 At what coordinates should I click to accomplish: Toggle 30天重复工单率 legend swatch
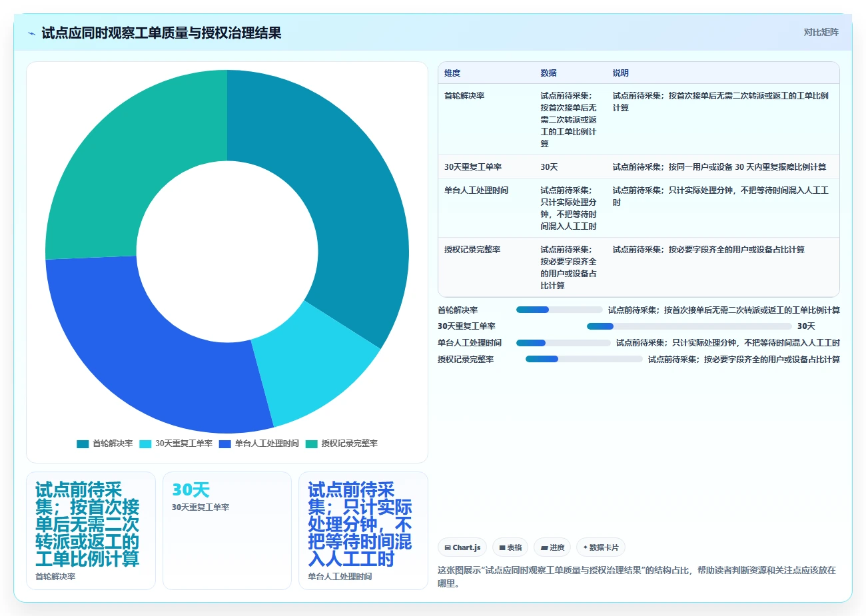145,444
